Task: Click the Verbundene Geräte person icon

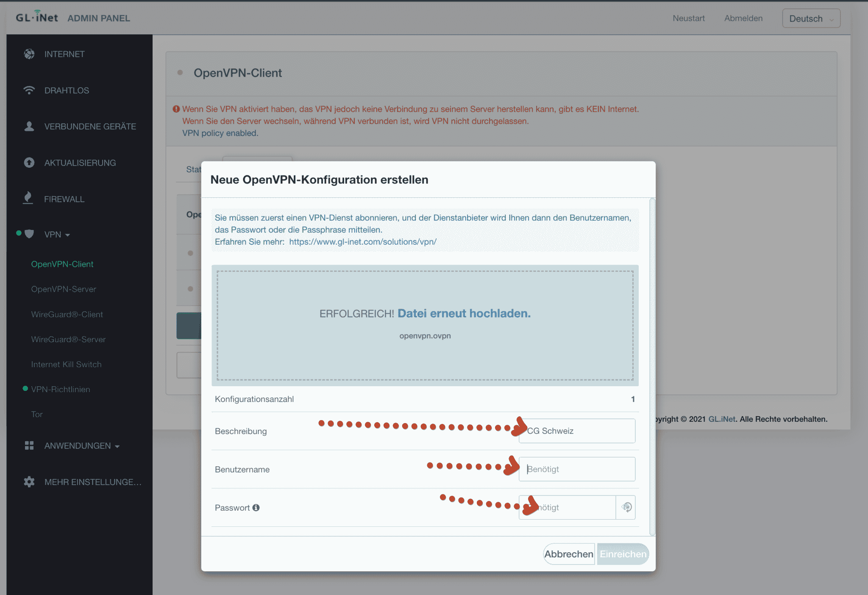Action: (x=29, y=126)
